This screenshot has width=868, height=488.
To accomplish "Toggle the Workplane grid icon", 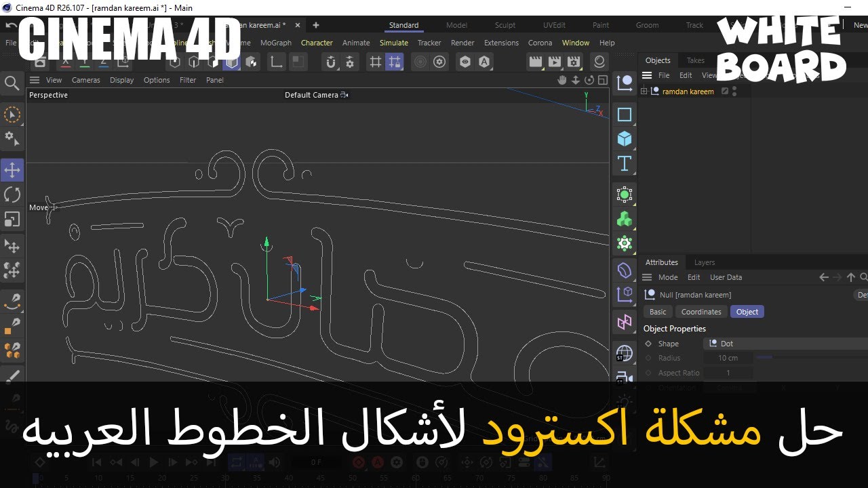I will point(375,62).
